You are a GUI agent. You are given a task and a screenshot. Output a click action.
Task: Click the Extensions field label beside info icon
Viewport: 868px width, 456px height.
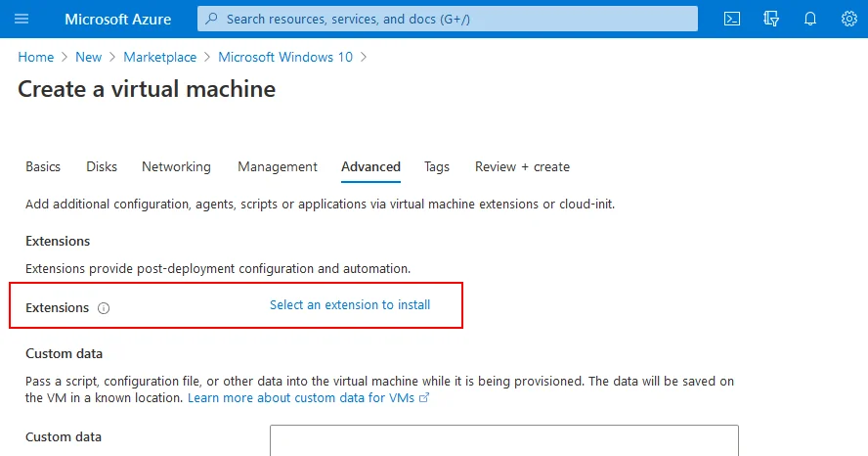pyautogui.click(x=57, y=307)
